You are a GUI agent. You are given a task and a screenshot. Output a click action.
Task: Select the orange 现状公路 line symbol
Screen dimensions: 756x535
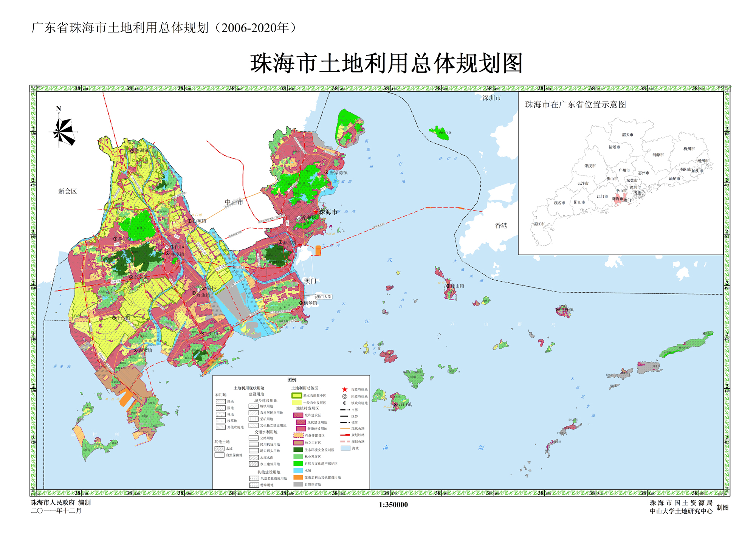[345, 428]
